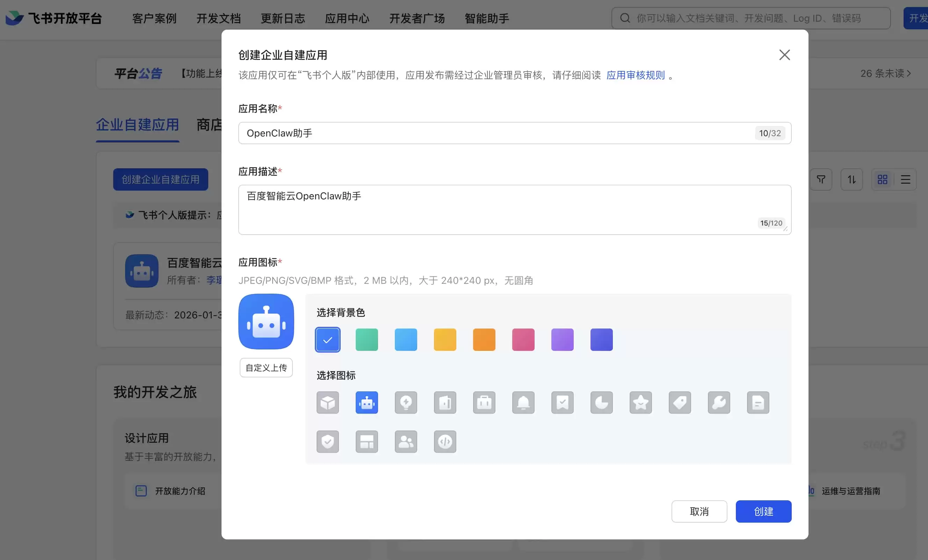Pick the wrench app icon
This screenshot has height=560, width=928.
pyautogui.click(x=719, y=402)
